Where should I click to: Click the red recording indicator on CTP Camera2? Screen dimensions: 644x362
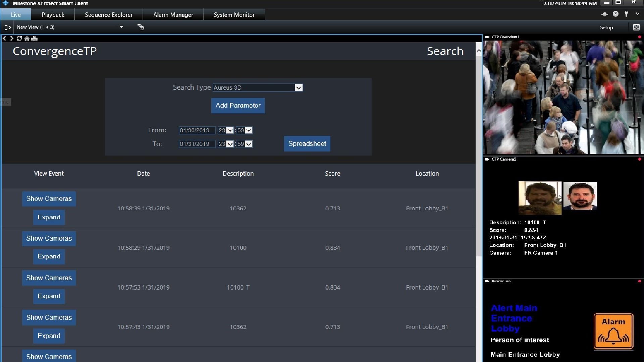pyautogui.click(x=640, y=159)
